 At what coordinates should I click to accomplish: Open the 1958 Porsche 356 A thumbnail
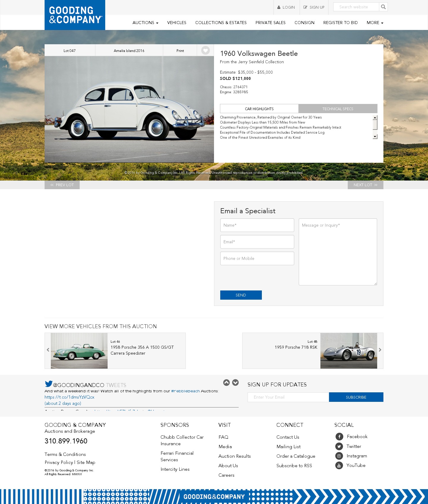[79, 351]
